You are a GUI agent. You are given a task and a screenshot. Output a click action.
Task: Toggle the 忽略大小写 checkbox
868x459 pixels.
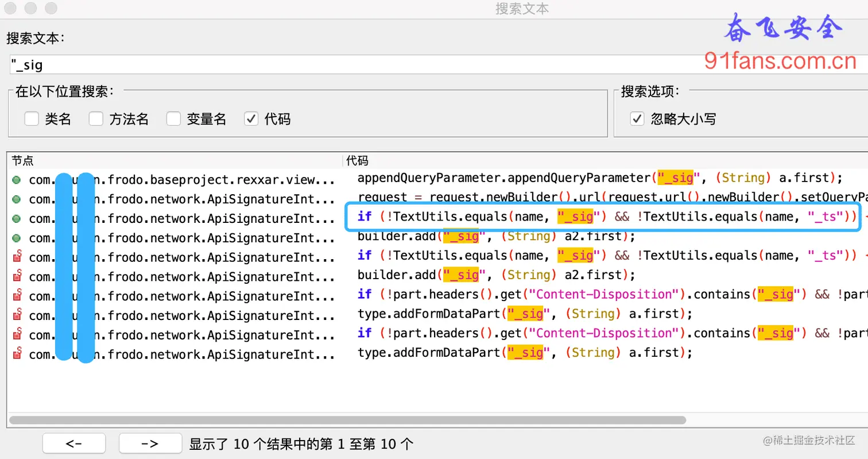coord(637,119)
